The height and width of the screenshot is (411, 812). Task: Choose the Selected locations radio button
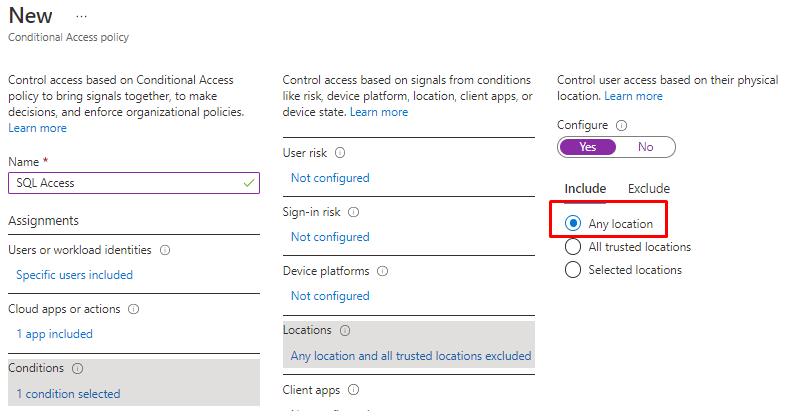[573, 270]
